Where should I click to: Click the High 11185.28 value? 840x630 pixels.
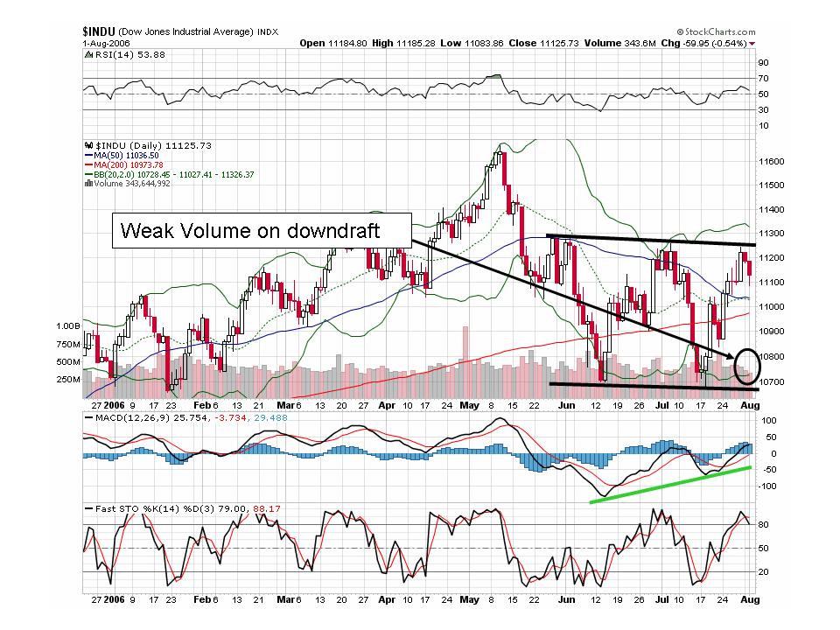(403, 44)
